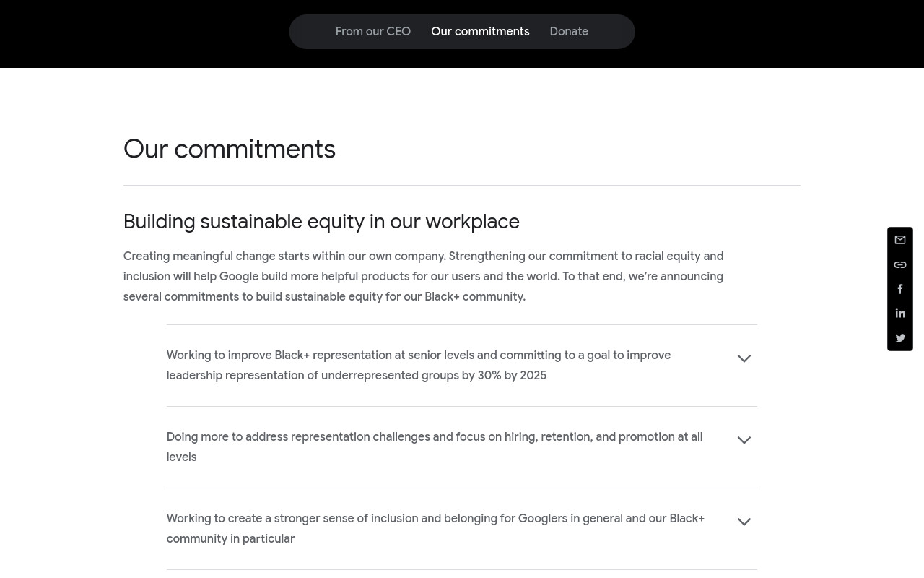Copy page link using the link icon
Viewport: 924px width, 578px height.
[x=900, y=265]
